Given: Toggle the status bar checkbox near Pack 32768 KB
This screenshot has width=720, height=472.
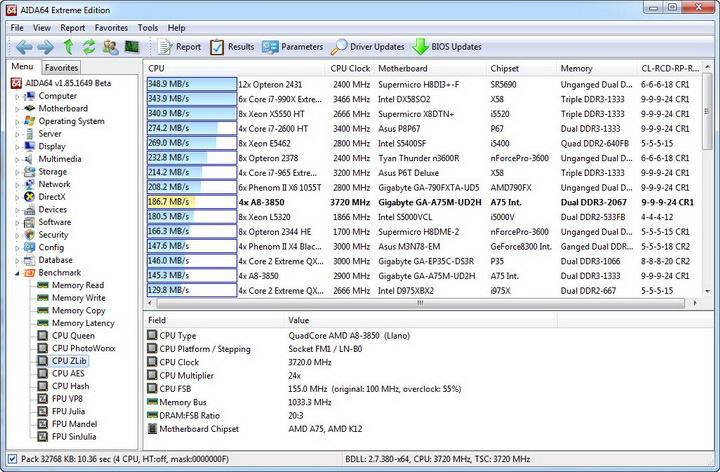Looking at the screenshot, I should coord(12,459).
